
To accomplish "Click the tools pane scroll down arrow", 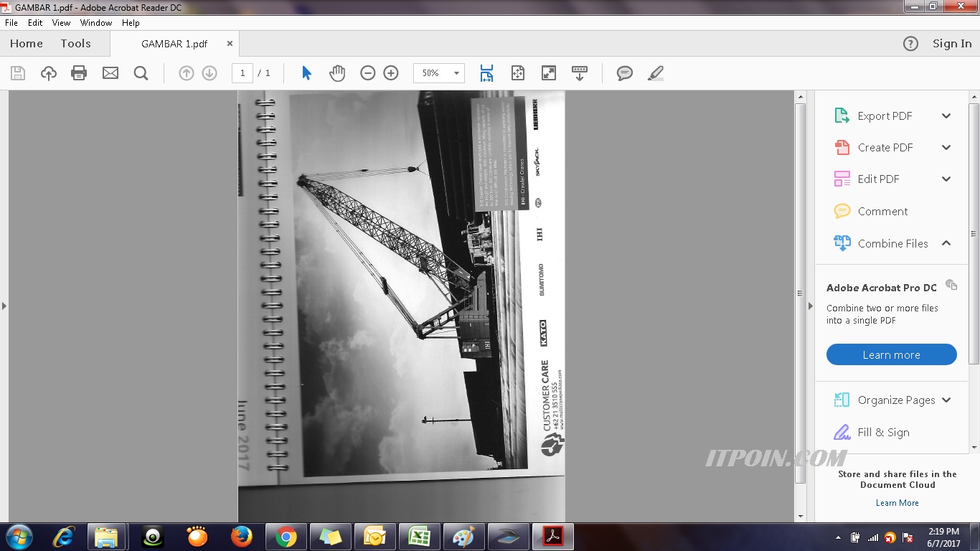I will 974,447.
